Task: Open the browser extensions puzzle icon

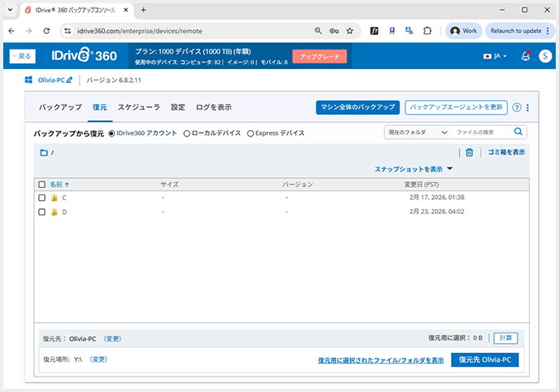Action: coord(427,31)
